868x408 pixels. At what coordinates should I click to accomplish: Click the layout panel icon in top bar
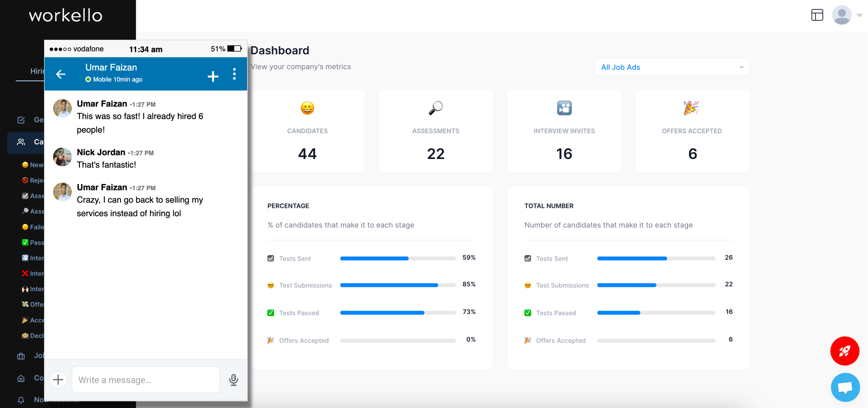tap(817, 15)
